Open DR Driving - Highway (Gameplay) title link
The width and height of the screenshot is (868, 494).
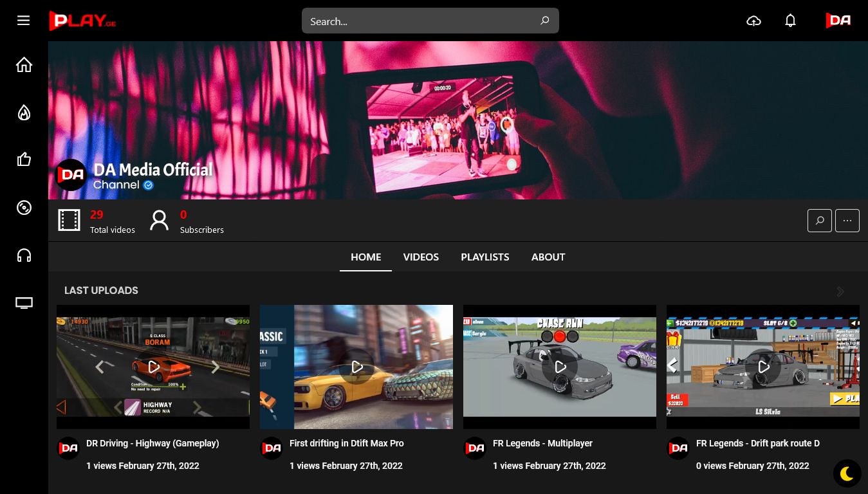click(152, 443)
